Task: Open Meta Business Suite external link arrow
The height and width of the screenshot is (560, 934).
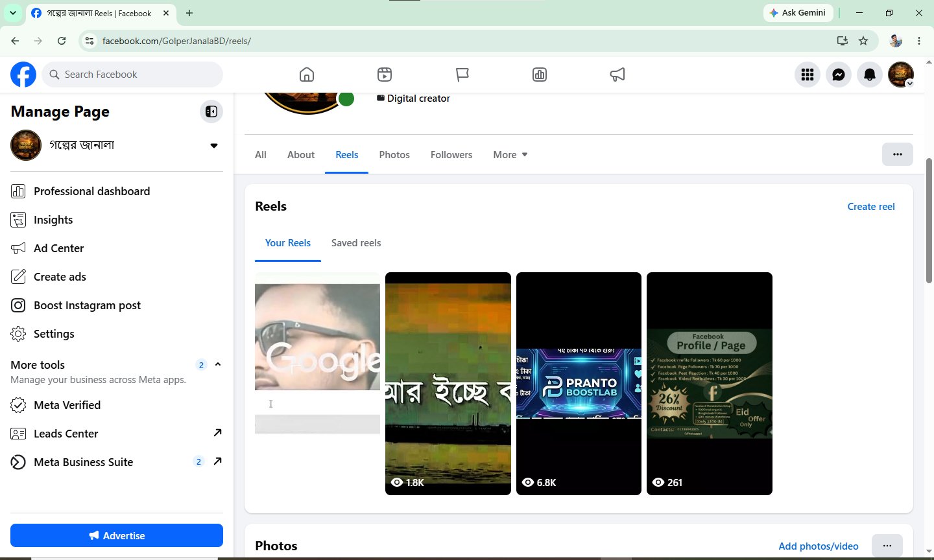Action: point(218,461)
